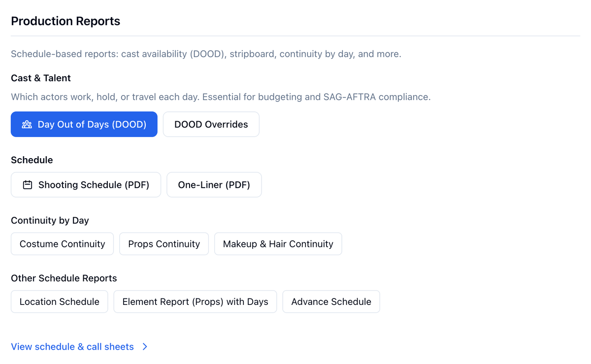591x364 pixels.
Task: Click the 'Which actors work, hold' description
Action: pyautogui.click(x=221, y=97)
